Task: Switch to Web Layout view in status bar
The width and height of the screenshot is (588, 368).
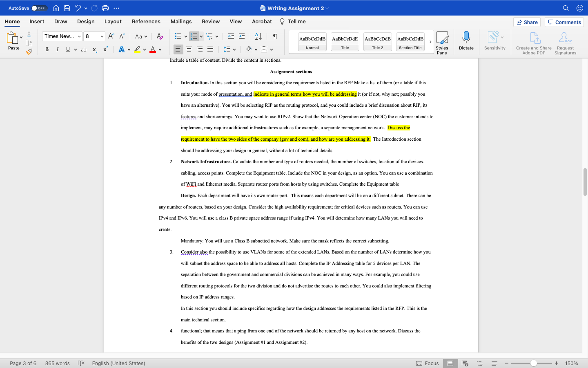Action: click(x=465, y=363)
